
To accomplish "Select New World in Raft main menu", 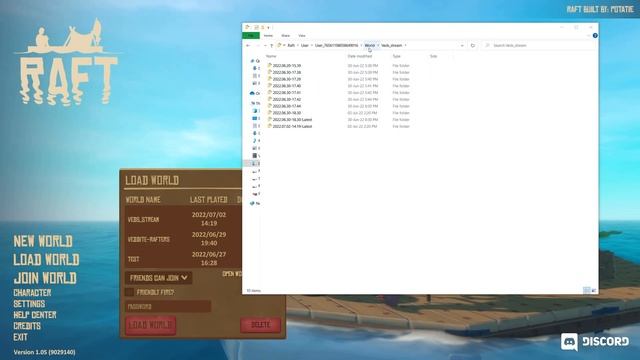I will point(43,241).
